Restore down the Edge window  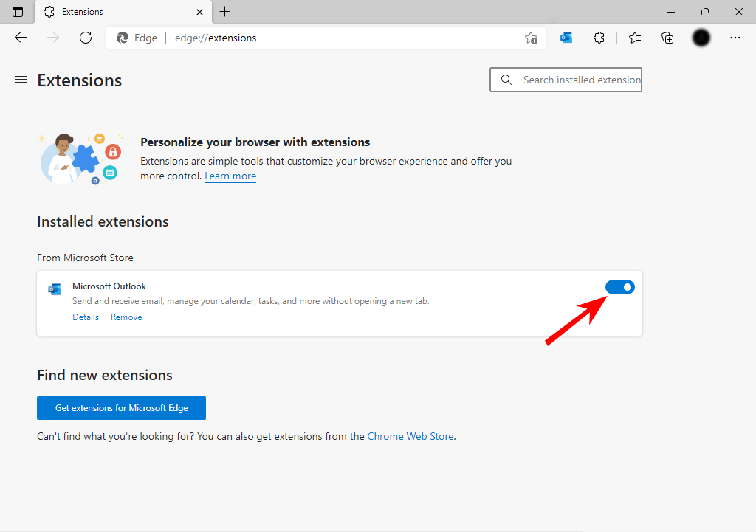(x=705, y=12)
